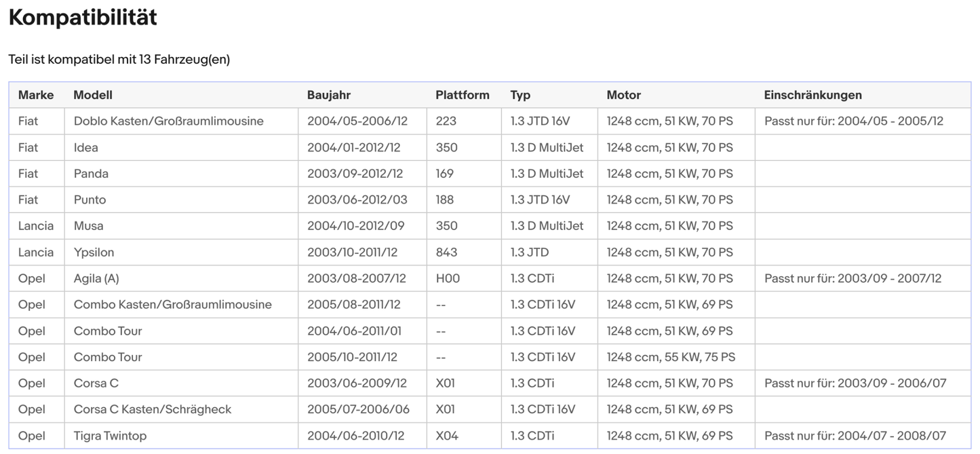
Task: Click the Motor column header
Action: coord(623,95)
